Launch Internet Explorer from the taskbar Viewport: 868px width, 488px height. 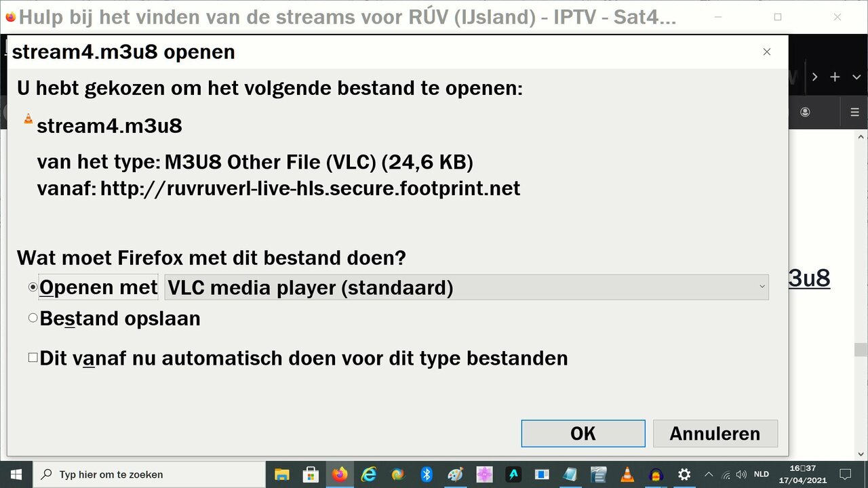(x=369, y=474)
